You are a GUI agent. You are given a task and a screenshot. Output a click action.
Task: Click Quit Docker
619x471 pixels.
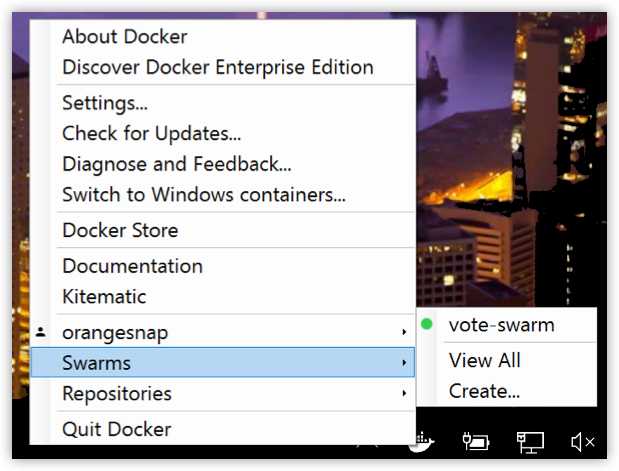click(x=117, y=429)
